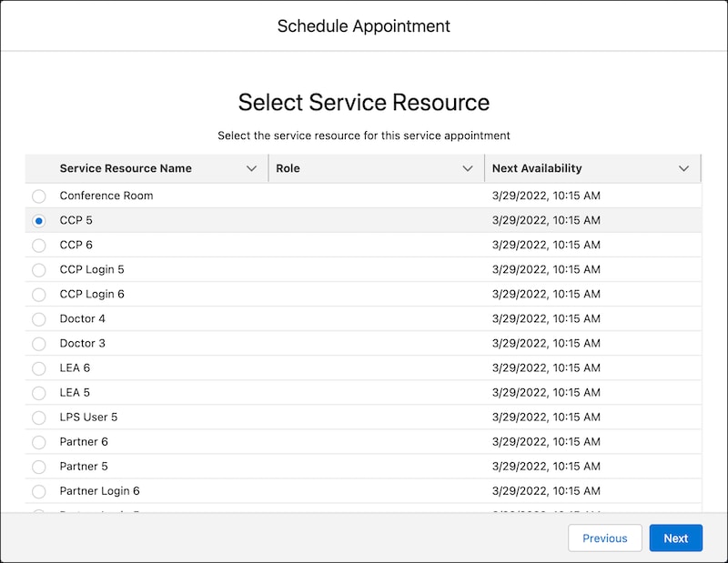Click the Partner 5 name text
Viewport: 728px width, 563px height.
[84, 466]
